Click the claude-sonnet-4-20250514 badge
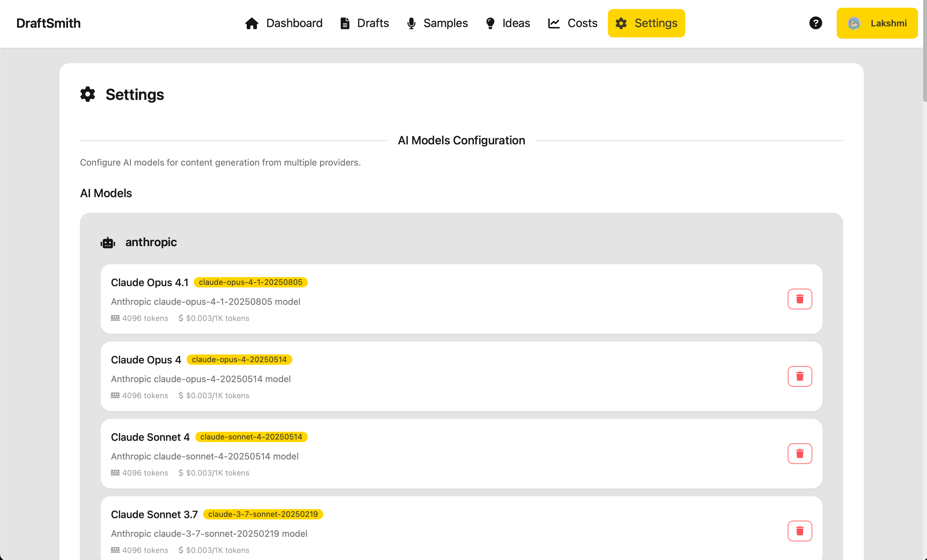 [251, 437]
